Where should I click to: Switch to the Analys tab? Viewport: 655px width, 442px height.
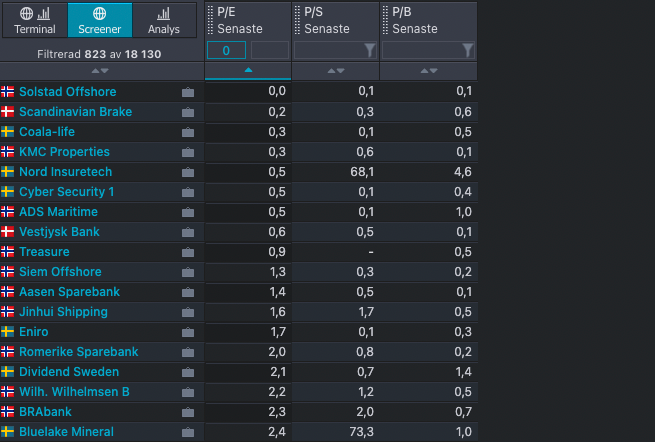tap(164, 20)
